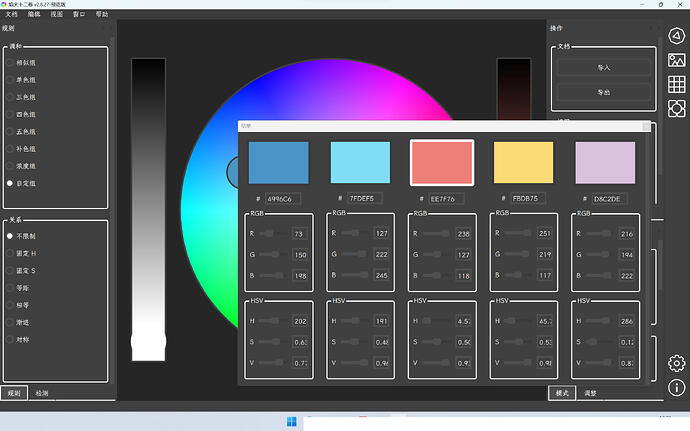Viewport: 690px width, 431px height.
Task: Select the 三色组 radio option
Action: point(10,97)
